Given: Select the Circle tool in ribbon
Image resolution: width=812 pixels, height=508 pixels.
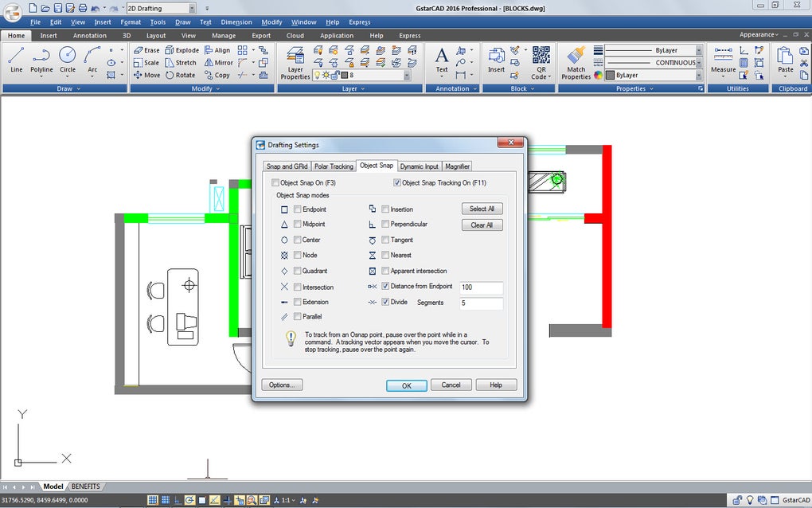Looking at the screenshot, I should tap(68, 60).
